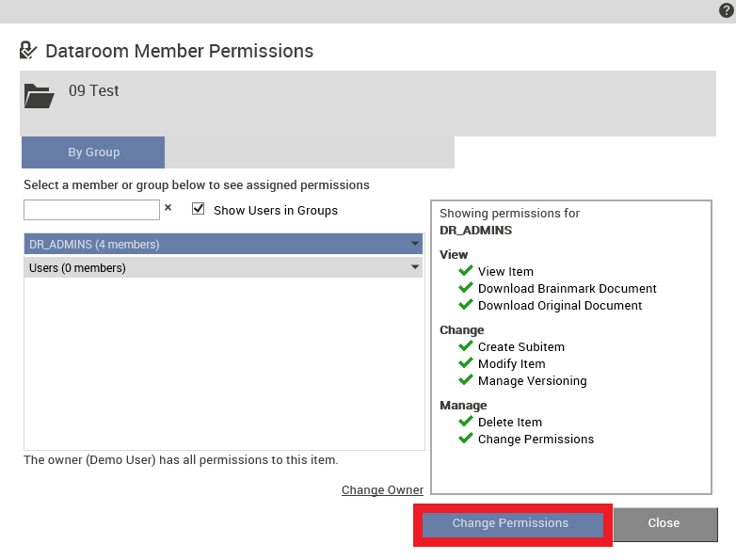Switch to the By Group tab

tap(93, 152)
